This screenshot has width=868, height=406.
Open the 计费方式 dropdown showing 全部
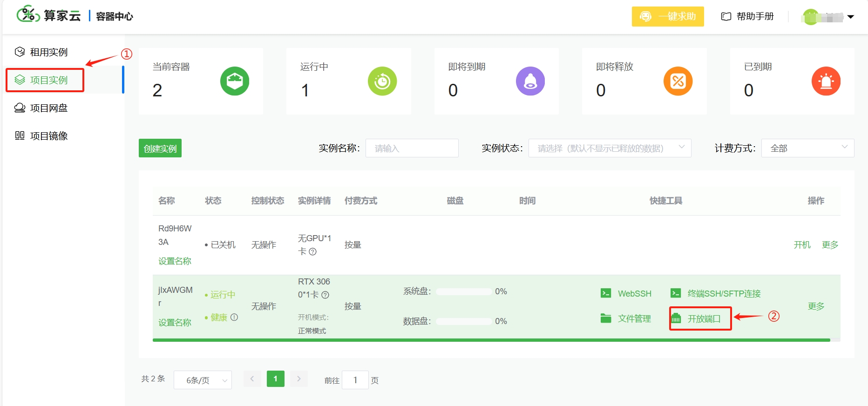pyautogui.click(x=808, y=148)
